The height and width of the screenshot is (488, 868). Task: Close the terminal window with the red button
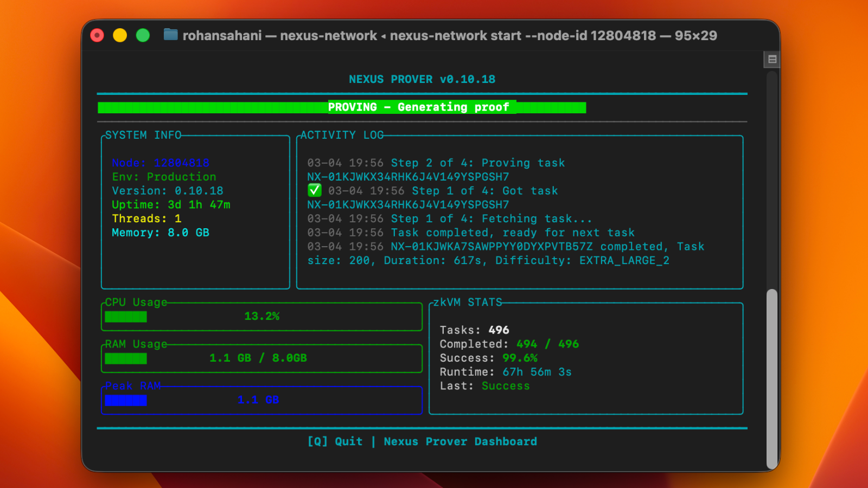[x=97, y=35]
